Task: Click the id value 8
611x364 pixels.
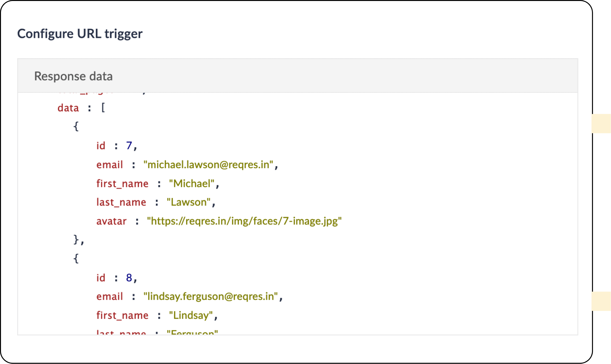Action: tap(129, 278)
